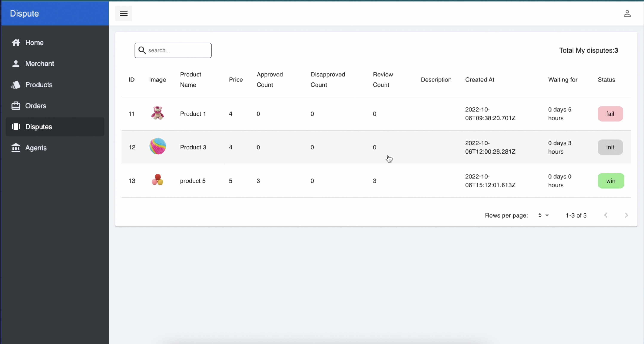
Task: Click the Created At column header
Action: point(480,79)
